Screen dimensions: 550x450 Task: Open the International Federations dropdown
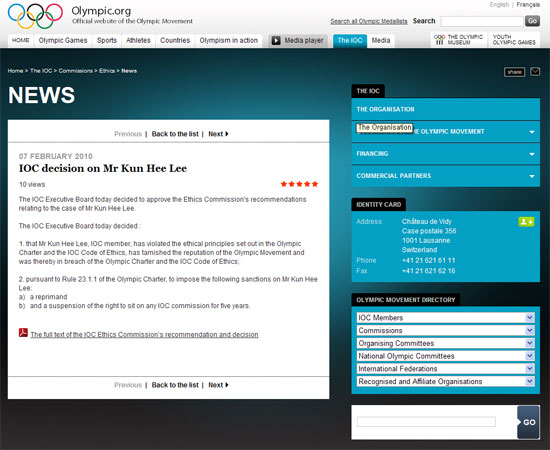click(445, 369)
